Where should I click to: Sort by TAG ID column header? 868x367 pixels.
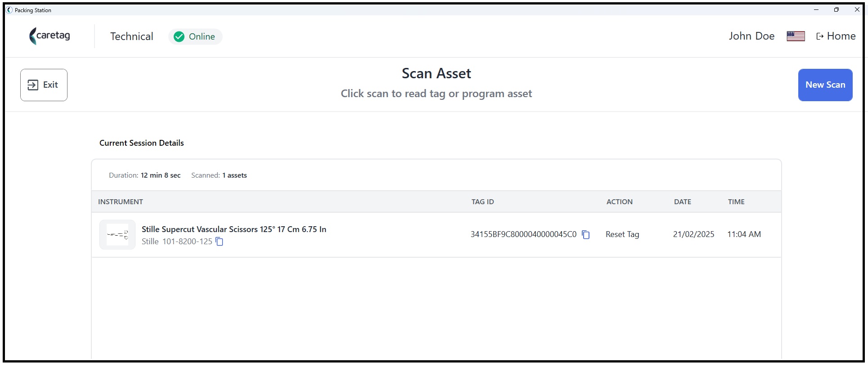click(x=483, y=202)
